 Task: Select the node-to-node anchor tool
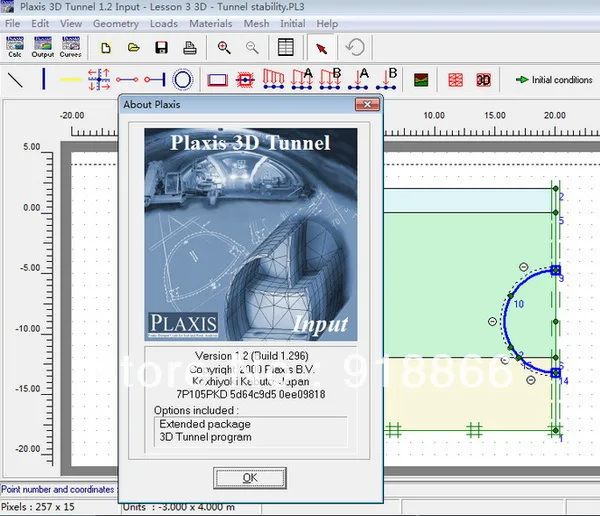[127, 80]
